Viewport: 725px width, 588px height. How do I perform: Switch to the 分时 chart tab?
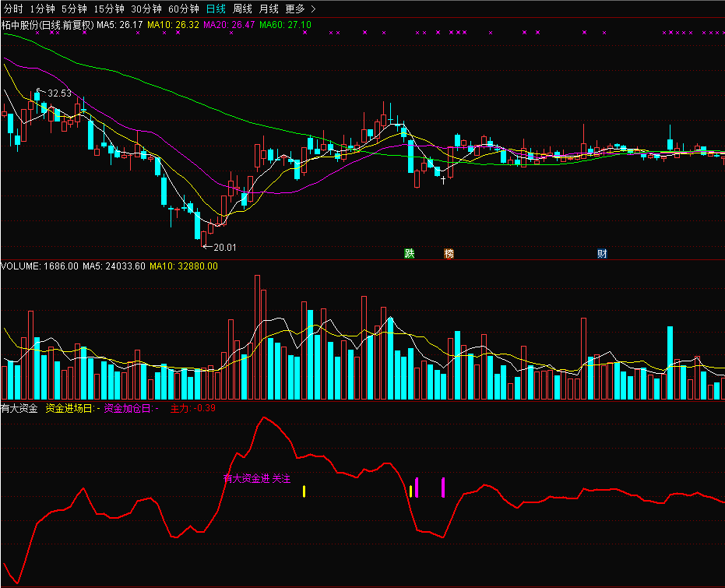(13, 9)
